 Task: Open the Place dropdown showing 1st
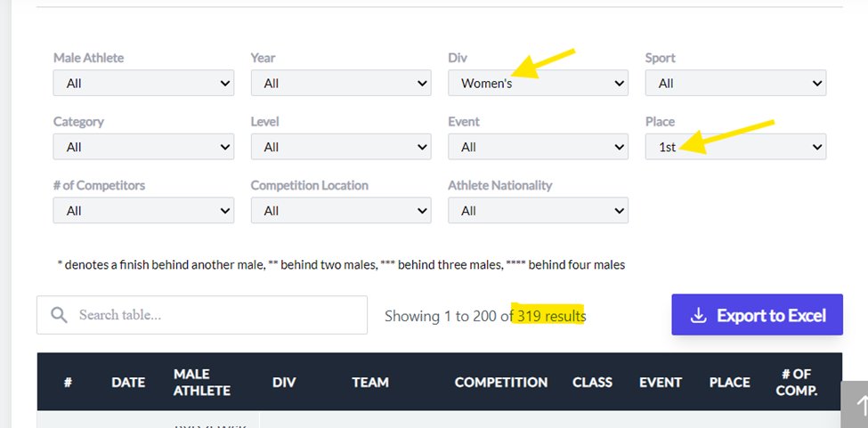[x=735, y=147]
